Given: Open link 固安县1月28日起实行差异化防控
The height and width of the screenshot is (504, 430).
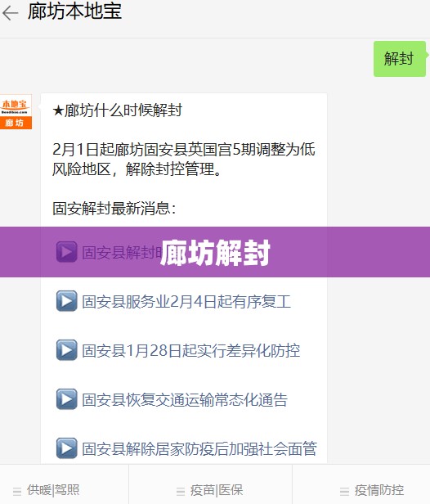Looking at the screenshot, I should coord(190,350).
